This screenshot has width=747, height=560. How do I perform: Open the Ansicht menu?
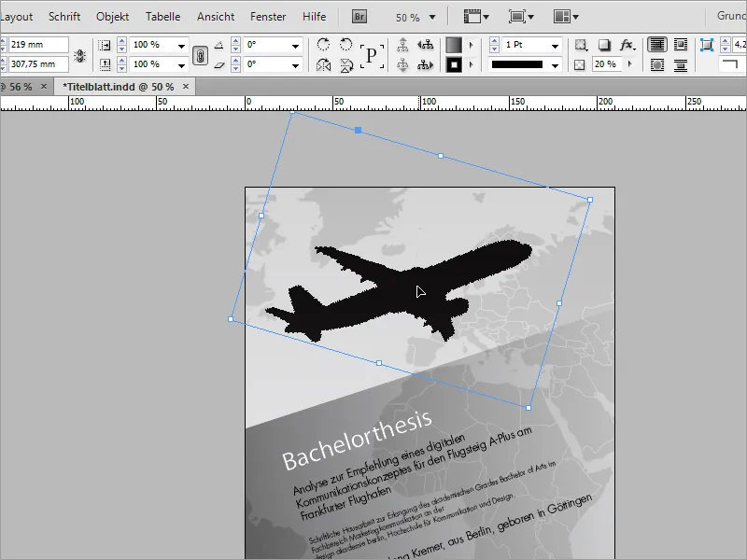pyautogui.click(x=216, y=17)
